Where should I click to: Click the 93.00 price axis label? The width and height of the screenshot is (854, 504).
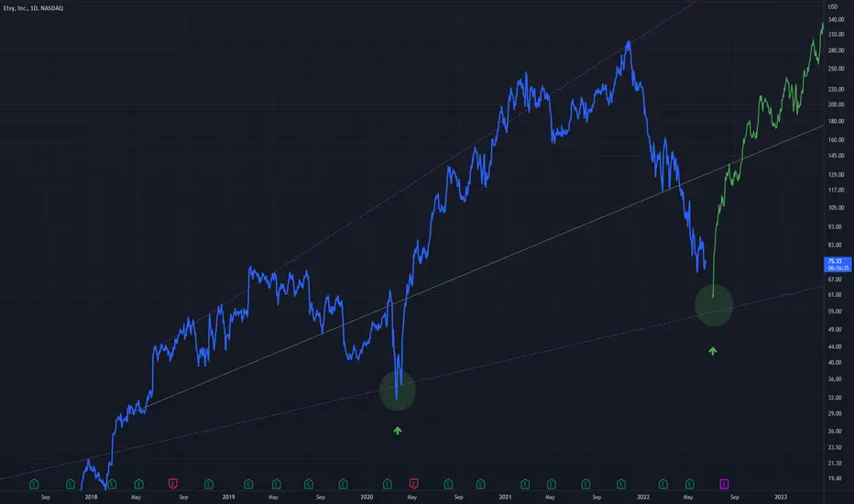pos(835,226)
